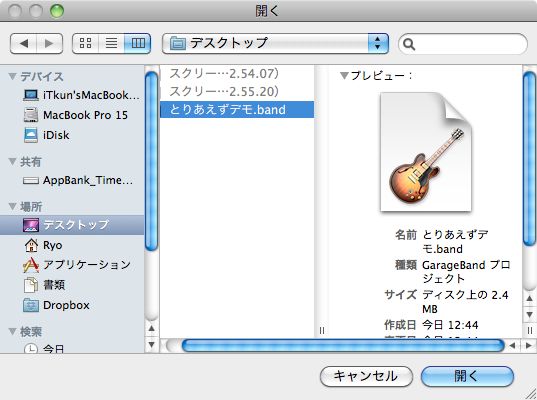This screenshot has width=537, height=400.
Task: Click the search field
Action: [463, 44]
